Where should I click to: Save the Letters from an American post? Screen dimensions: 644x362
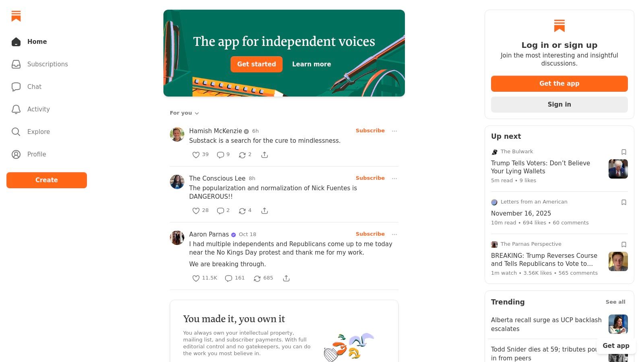624,202
